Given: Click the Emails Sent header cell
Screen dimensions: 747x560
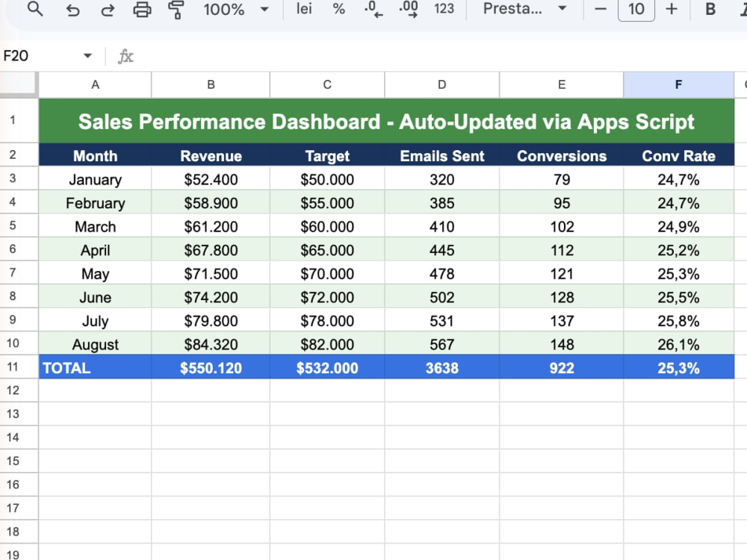Looking at the screenshot, I should point(442,156).
